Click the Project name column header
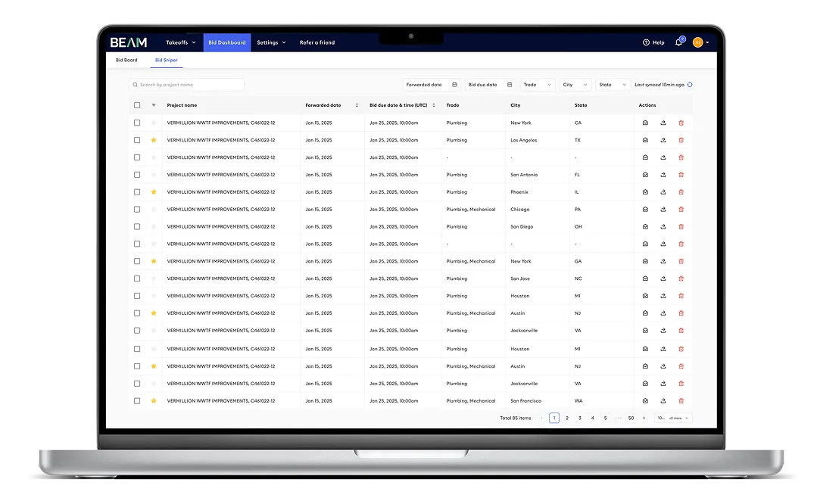This screenshot has width=817, height=504. click(182, 105)
